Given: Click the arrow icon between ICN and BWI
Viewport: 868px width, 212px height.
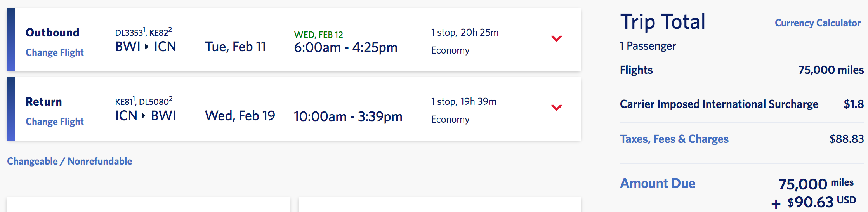Looking at the screenshot, I should [x=144, y=116].
